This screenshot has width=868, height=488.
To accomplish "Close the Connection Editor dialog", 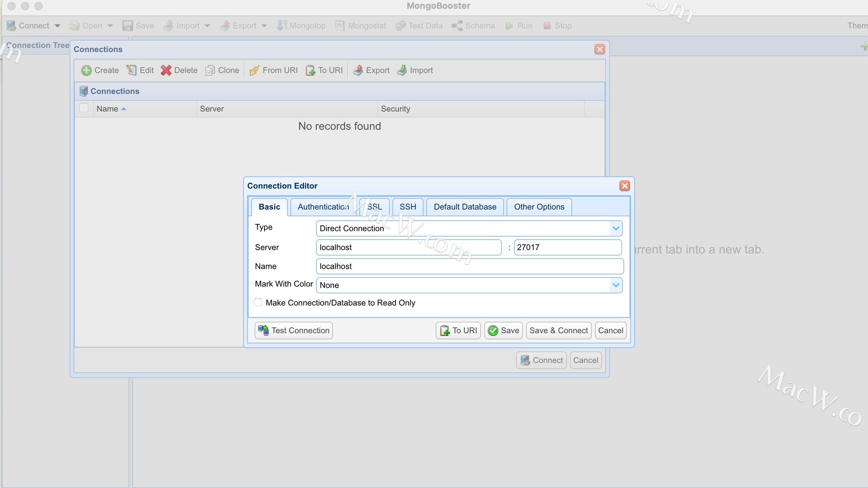I will tap(624, 186).
